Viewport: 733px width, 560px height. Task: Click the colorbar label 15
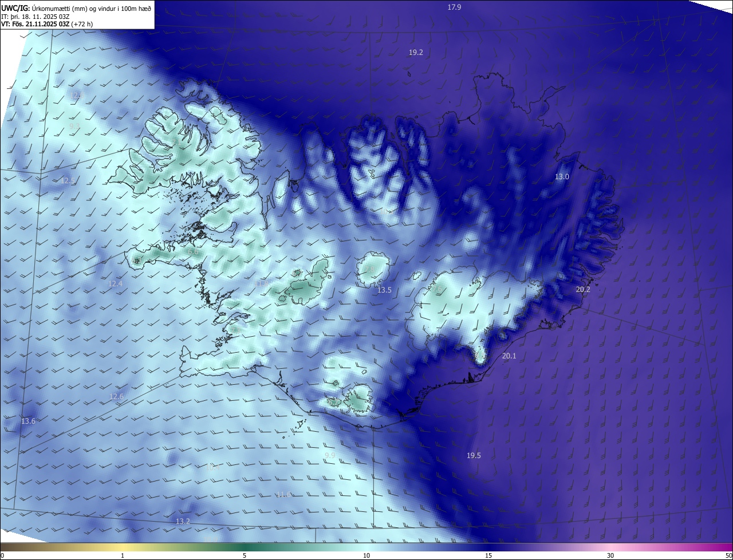(x=488, y=555)
